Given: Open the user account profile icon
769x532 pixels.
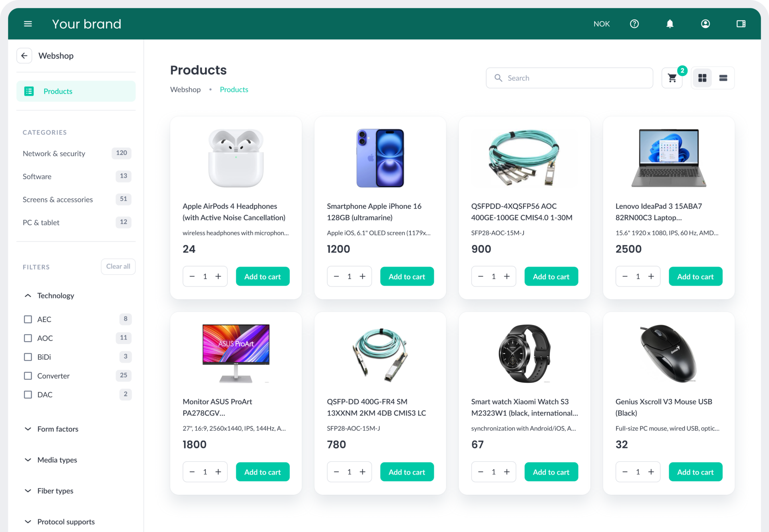Looking at the screenshot, I should click(x=705, y=24).
